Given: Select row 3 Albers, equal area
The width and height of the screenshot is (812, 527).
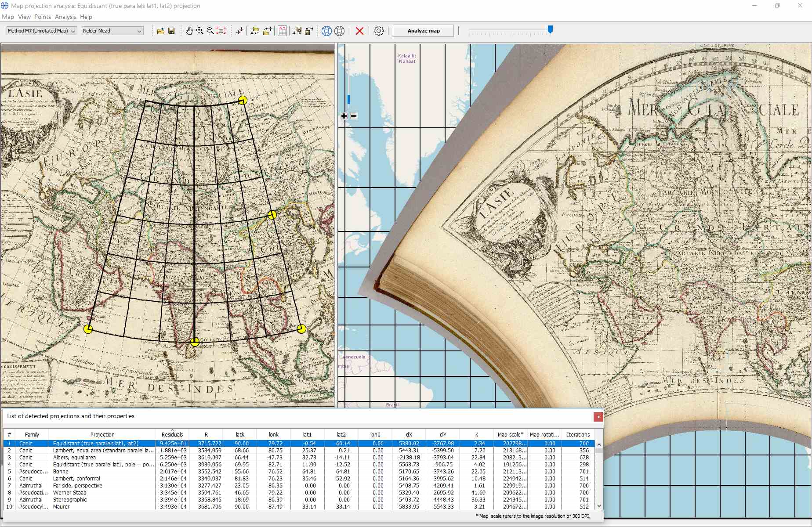Looking at the screenshot, I should (299, 458).
